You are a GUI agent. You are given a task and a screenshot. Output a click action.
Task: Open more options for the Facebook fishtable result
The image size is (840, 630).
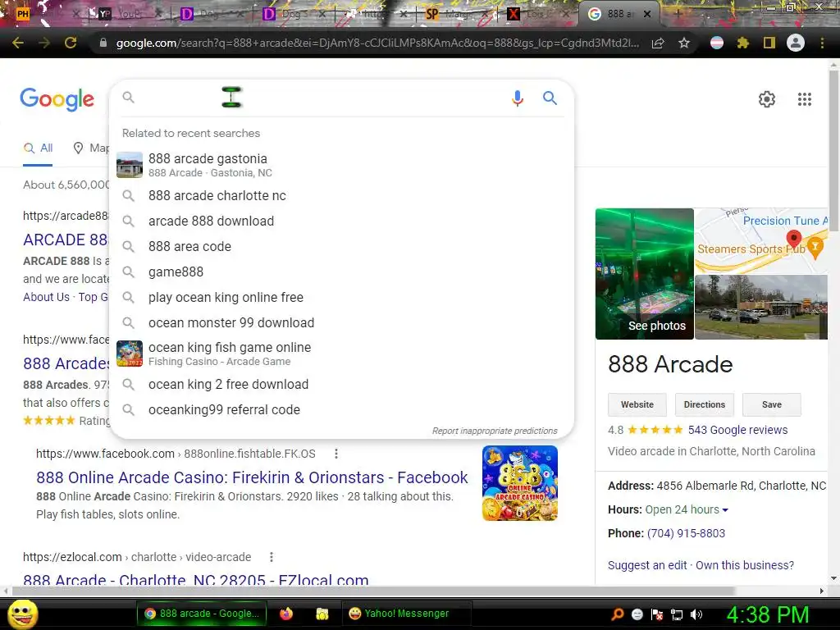(x=336, y=454)
